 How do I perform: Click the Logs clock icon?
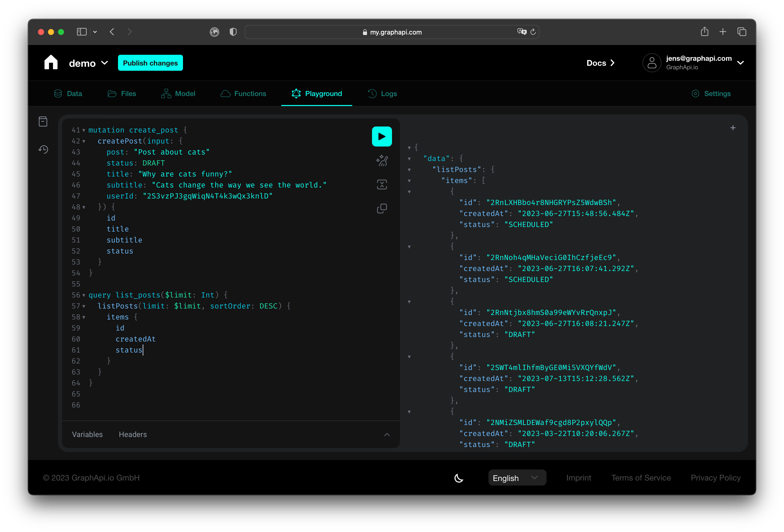372,93
